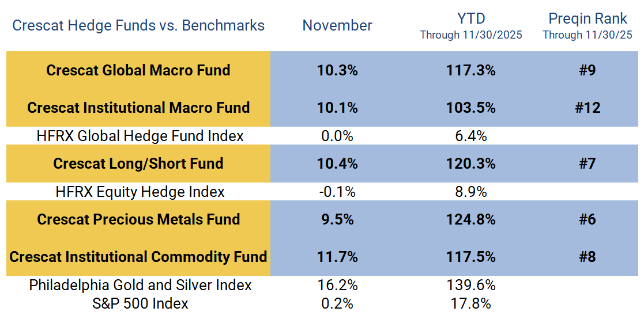Click the 16.2% November value
The image size is (644, 323).
337,285
